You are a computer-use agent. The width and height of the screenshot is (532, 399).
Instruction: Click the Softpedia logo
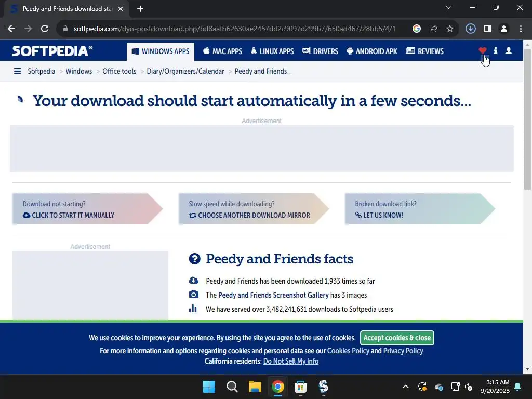(52, 51)
